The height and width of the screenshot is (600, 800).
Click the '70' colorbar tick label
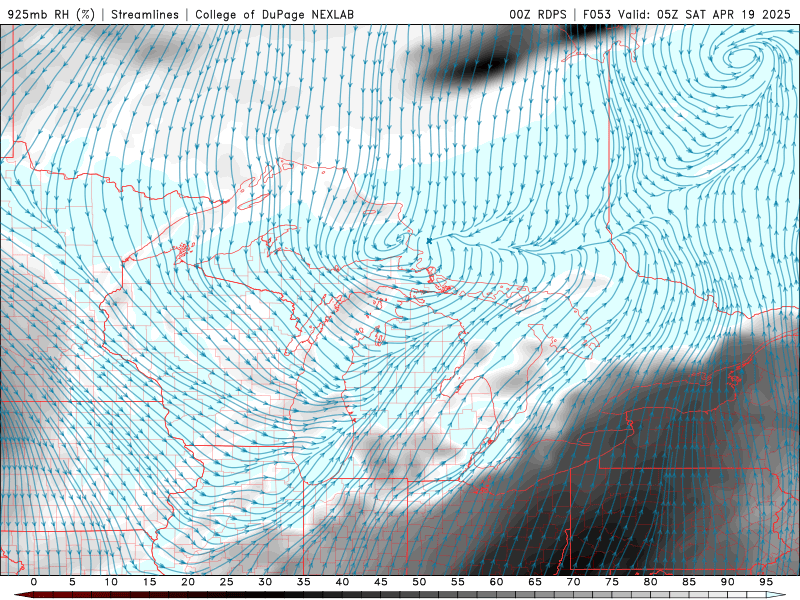[573, 582]
